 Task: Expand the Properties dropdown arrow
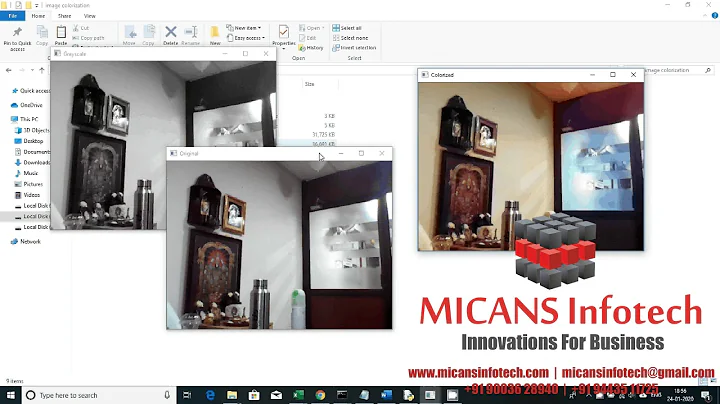pyautogui.click(x=284, y=48)
